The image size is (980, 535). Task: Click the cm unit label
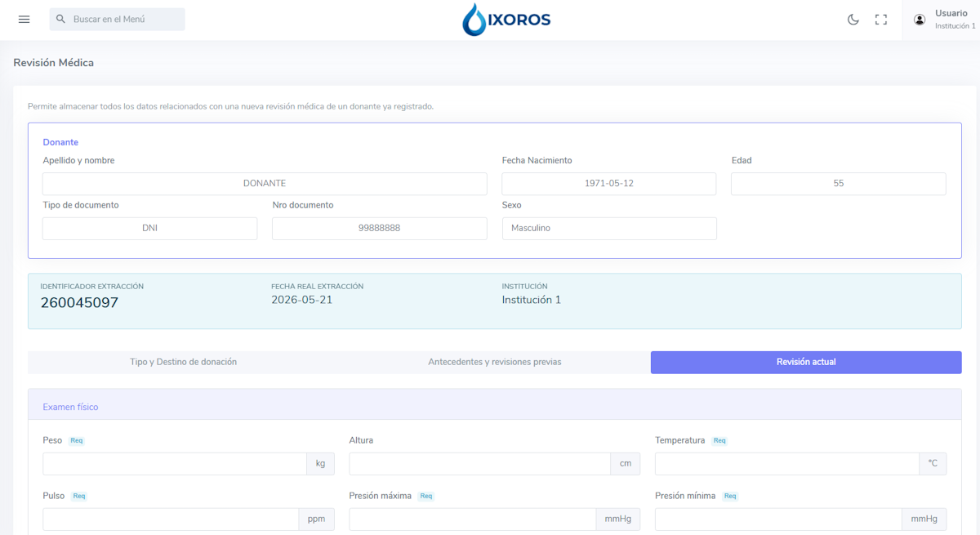click(x=626, y=464)
